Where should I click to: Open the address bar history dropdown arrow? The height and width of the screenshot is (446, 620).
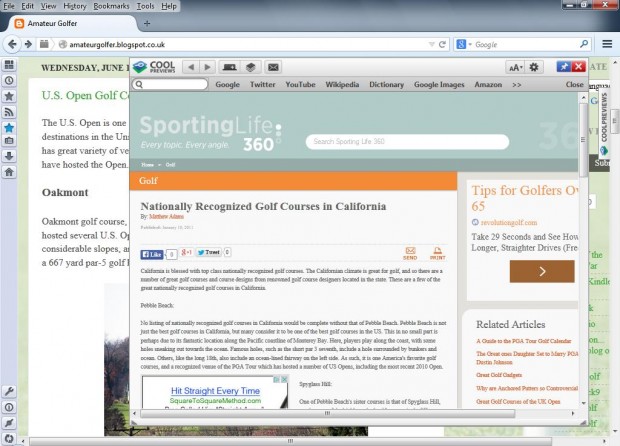(431, 44)
